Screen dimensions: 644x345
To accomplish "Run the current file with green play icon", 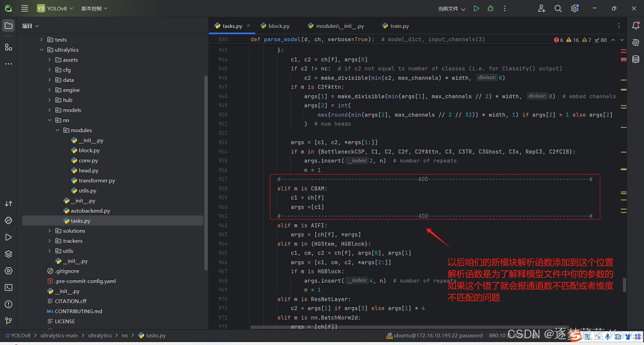I will [476, 8].
